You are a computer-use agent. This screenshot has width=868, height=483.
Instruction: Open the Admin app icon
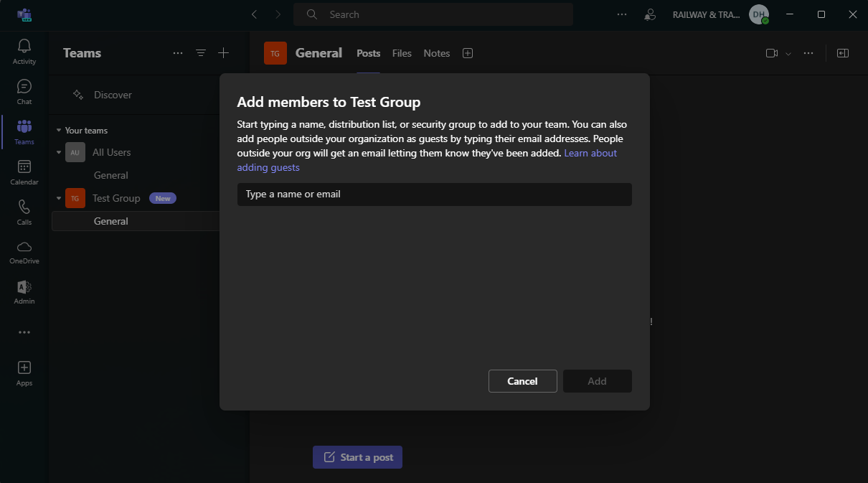click(x=24, y=286)
